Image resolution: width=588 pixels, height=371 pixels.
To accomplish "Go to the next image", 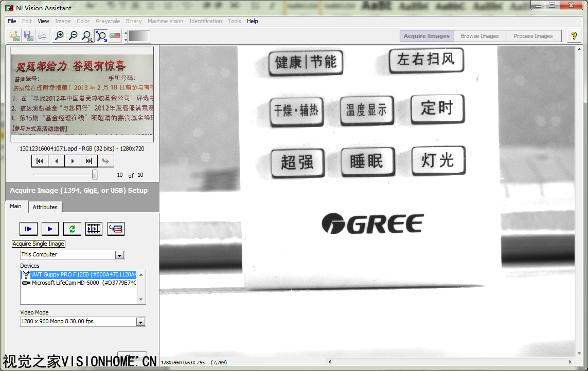I will (x=73, y=161).
